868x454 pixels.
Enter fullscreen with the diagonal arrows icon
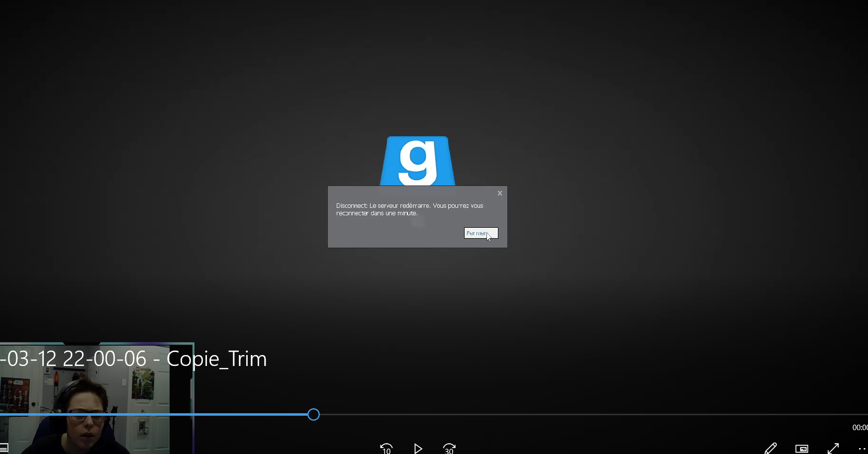[x=833, y=449]
